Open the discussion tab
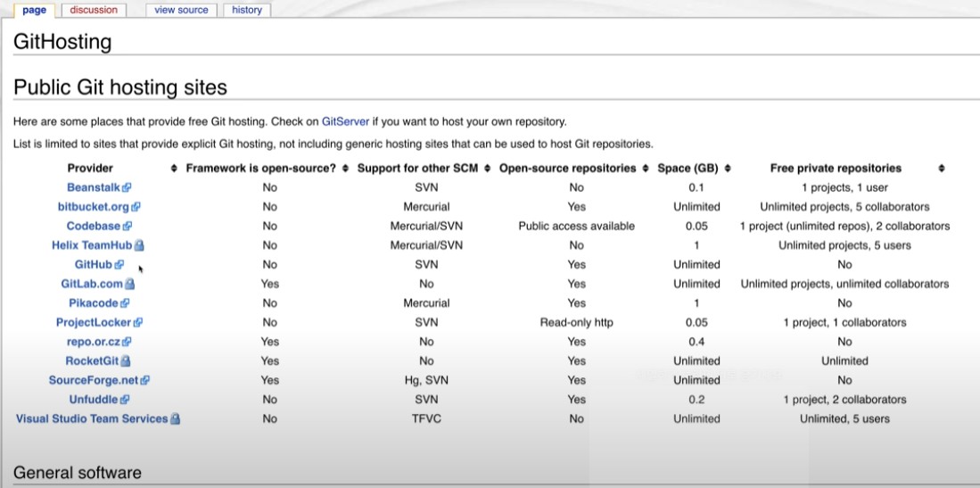980x488 pixels. click(x=94, y=10)
